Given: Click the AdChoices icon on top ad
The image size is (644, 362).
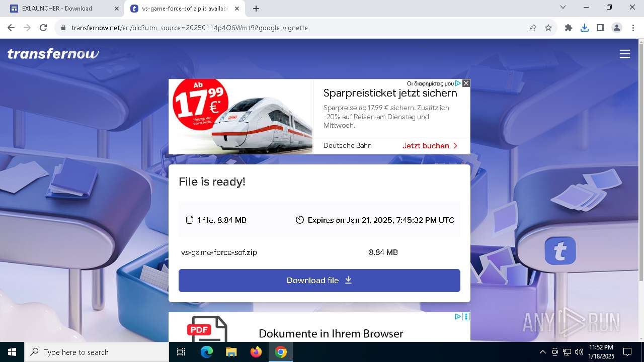Looking at the screenshot, I should coord(458,83).
